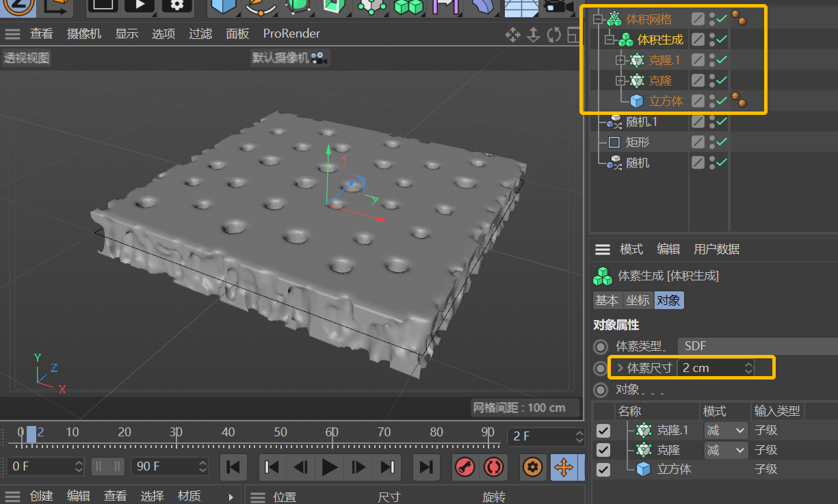
Task: Open the viewport hamburger menu
Action: (13, 34)
